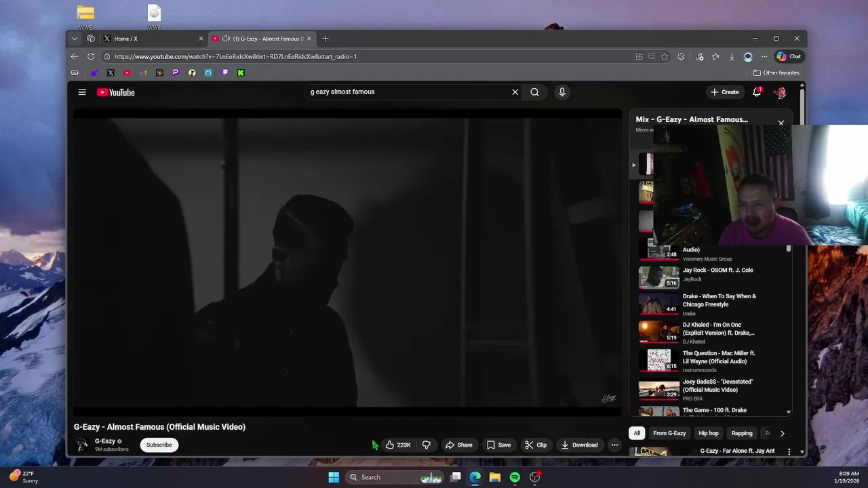Open browser extensions puzzle icon

tap(681, 56)
